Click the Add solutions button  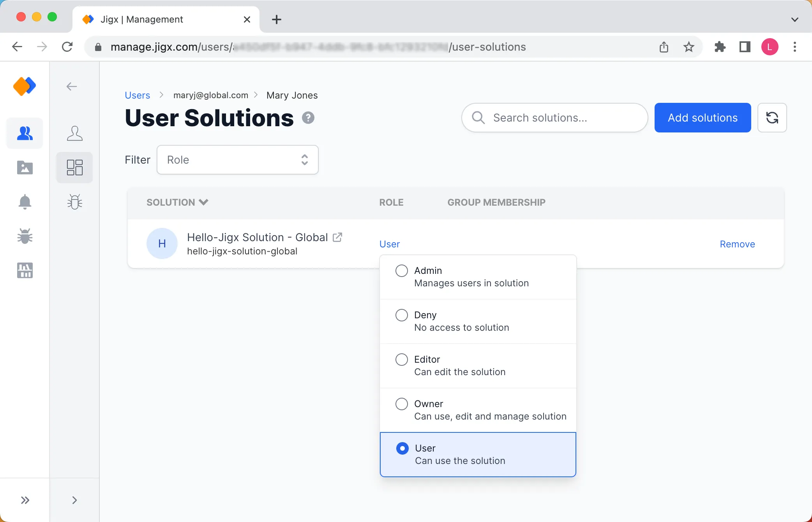click(703, 118)
